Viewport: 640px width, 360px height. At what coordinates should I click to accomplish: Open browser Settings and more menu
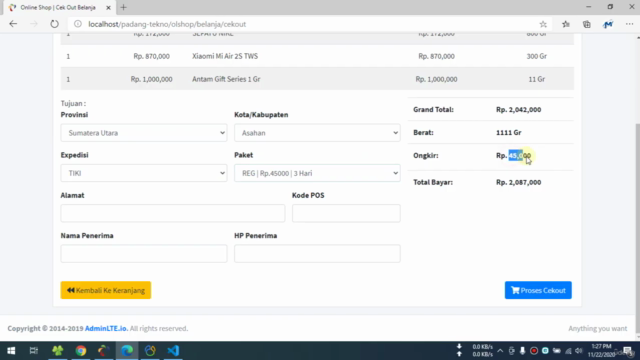[629, 24]
